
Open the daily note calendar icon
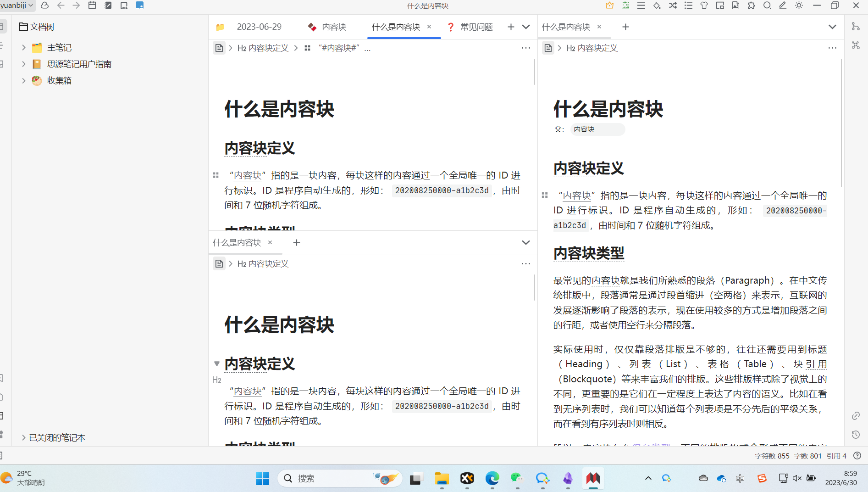(x=92, y=6)
